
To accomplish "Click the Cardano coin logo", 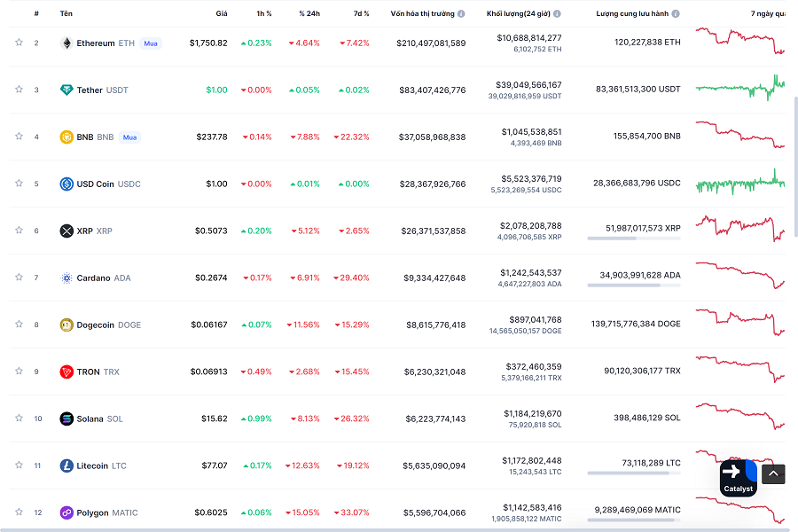I will (66, 278).
